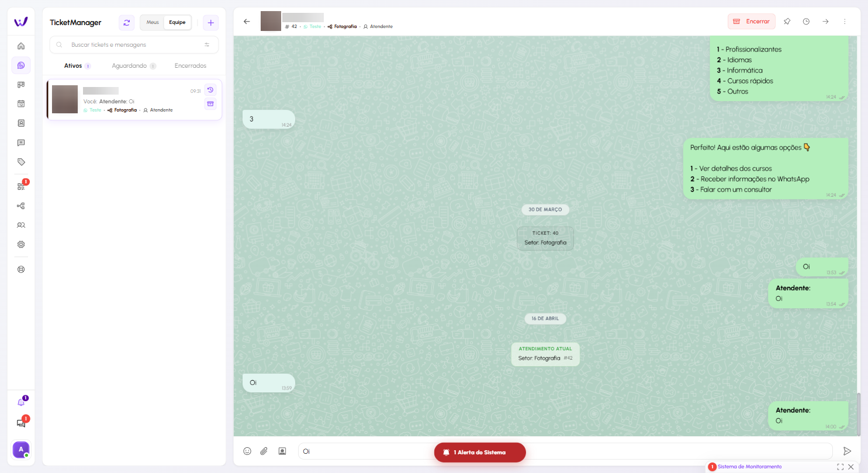Click the refresh tickets icon
This screenshot has width=868, height=473.
point(126,23)
